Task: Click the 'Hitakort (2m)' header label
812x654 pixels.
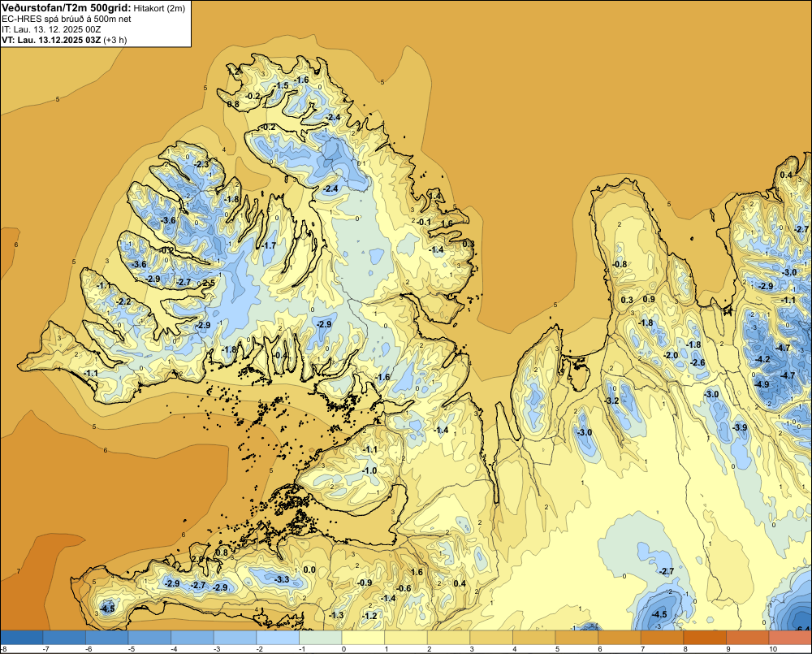Action: click(159, 8)
